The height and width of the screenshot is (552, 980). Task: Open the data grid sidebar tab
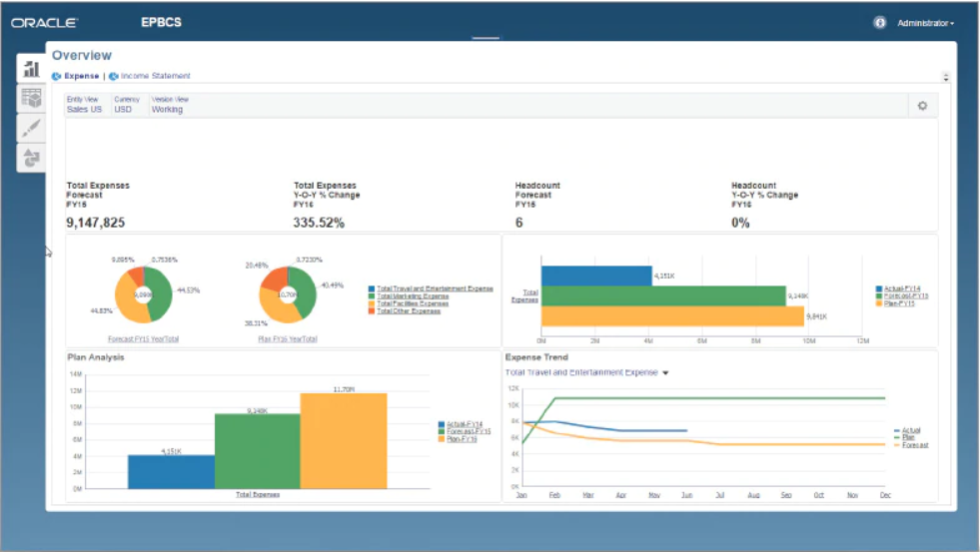[31, 98]
